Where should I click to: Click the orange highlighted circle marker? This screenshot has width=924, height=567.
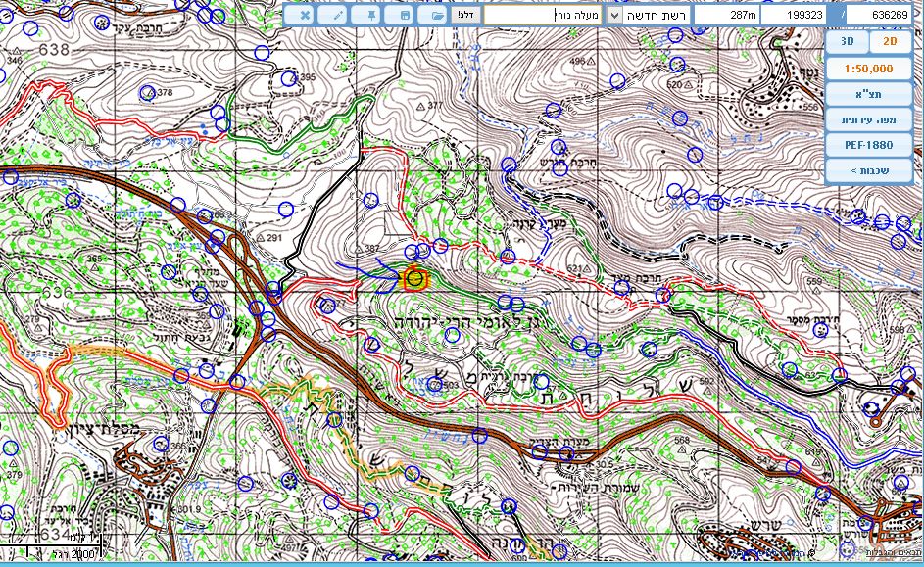pos(414,279)
